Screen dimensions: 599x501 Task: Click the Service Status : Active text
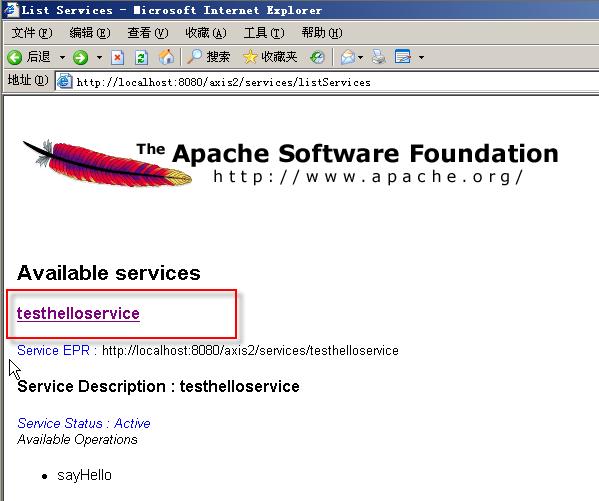point(84,423)
